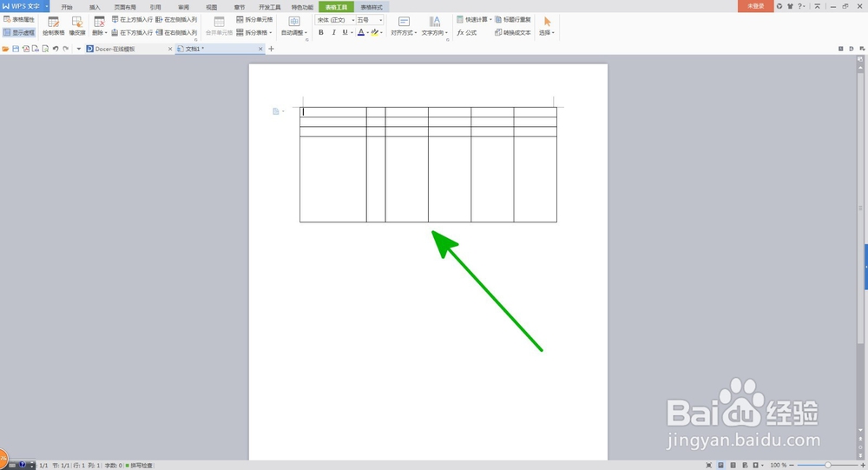Click the open folder icon in quick access
Viewport: 868px width, 470px height.
tap(5, 49)
